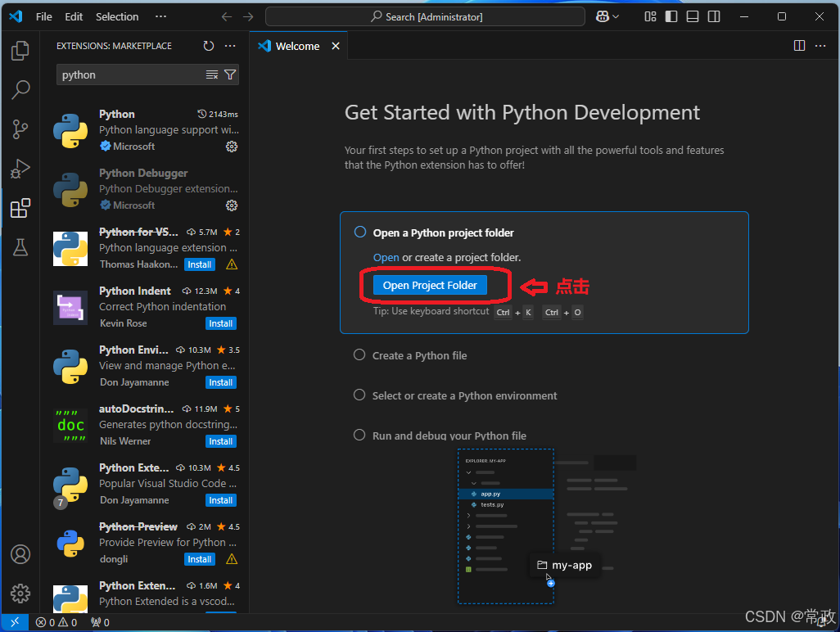Click the my-app folder illustration
Image resolution: width=840 pixels, height=632 pixels.
coord(565,565)
